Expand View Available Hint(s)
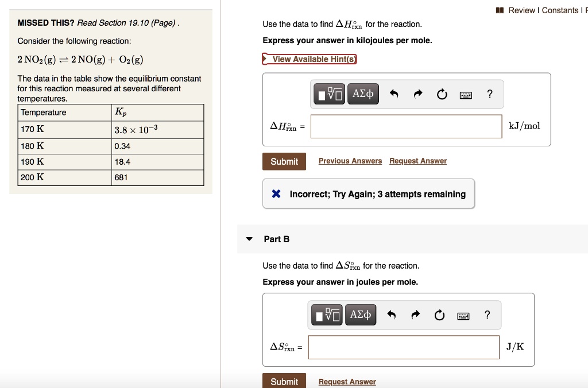 [x=310, y=59]
